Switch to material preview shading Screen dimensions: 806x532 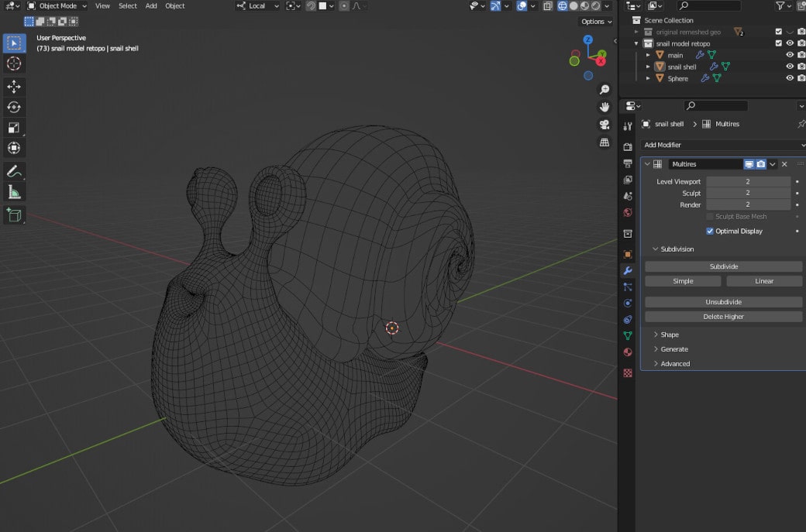pyautogui.click(x=585, y=6)
